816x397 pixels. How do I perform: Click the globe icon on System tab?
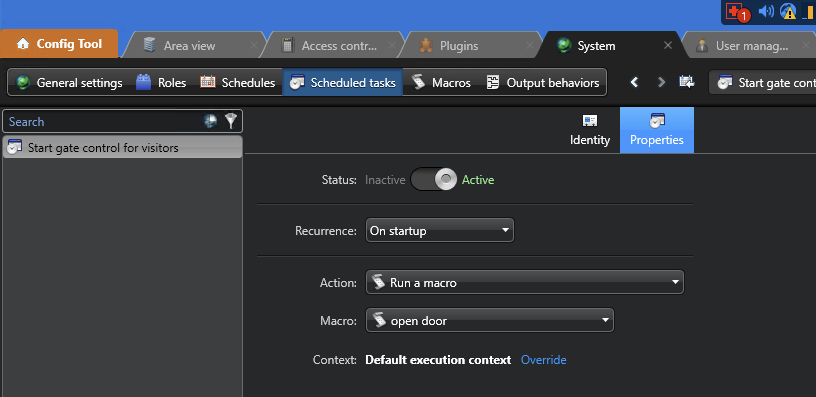pyautogui.click(x=564, y=46)
